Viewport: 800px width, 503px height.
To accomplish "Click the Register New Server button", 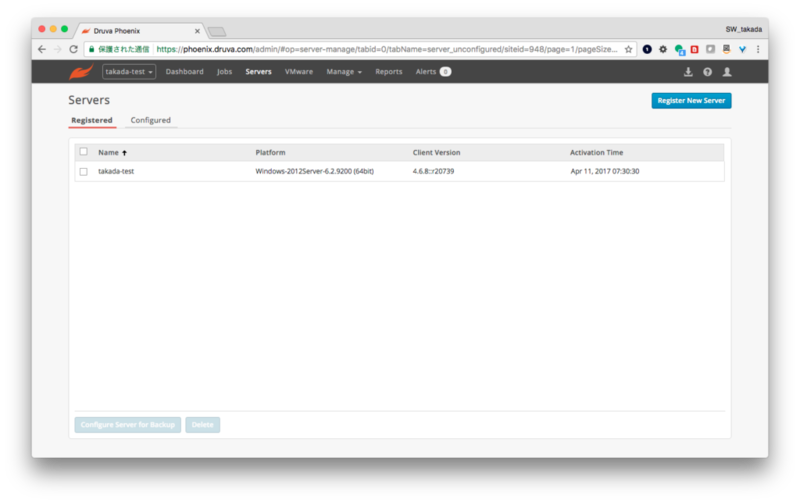I will (691, 100).
